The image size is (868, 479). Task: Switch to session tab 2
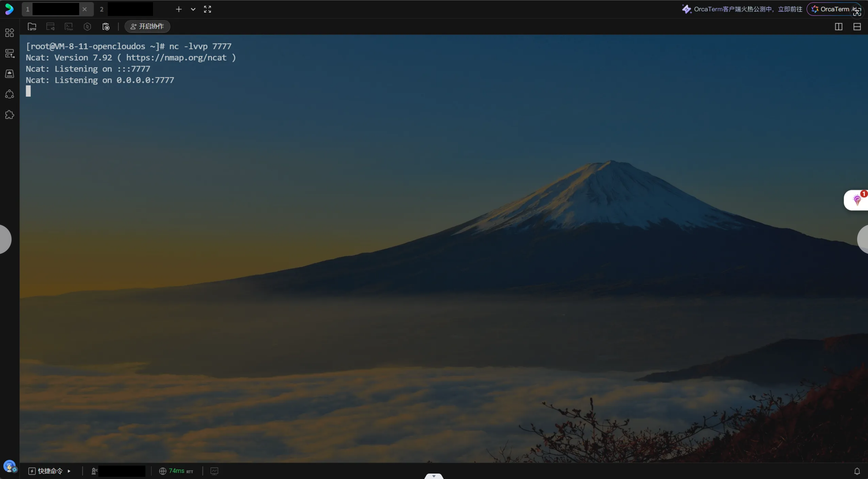click(x=125, y=9)
